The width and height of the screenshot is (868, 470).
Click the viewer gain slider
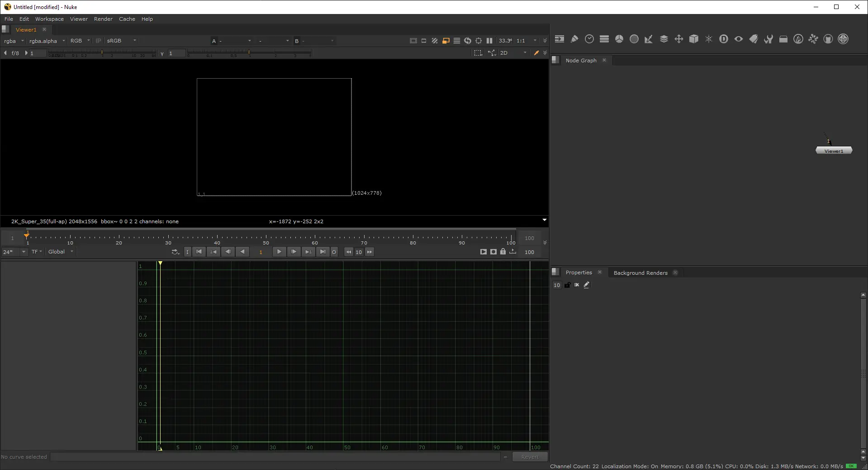coord(103,53)
